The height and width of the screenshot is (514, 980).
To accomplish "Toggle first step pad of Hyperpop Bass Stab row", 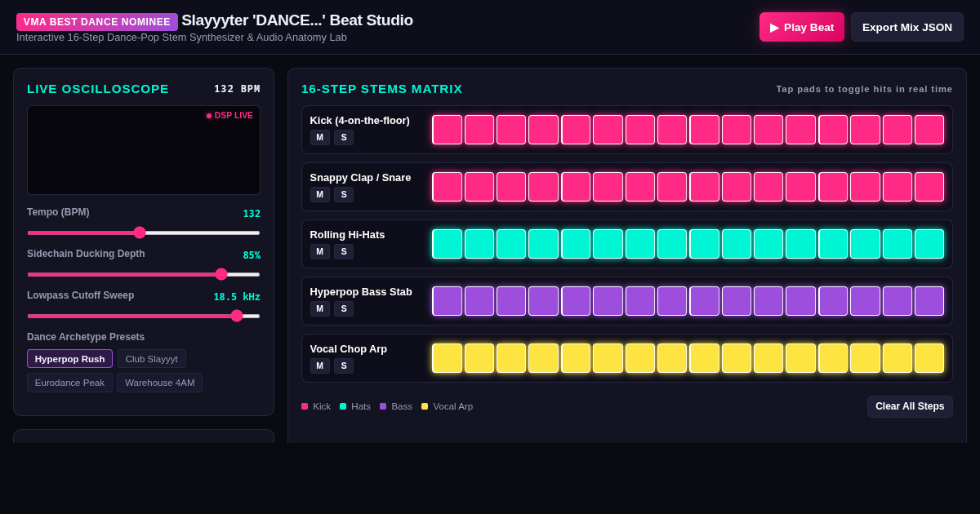I will (x=448, y=301).
